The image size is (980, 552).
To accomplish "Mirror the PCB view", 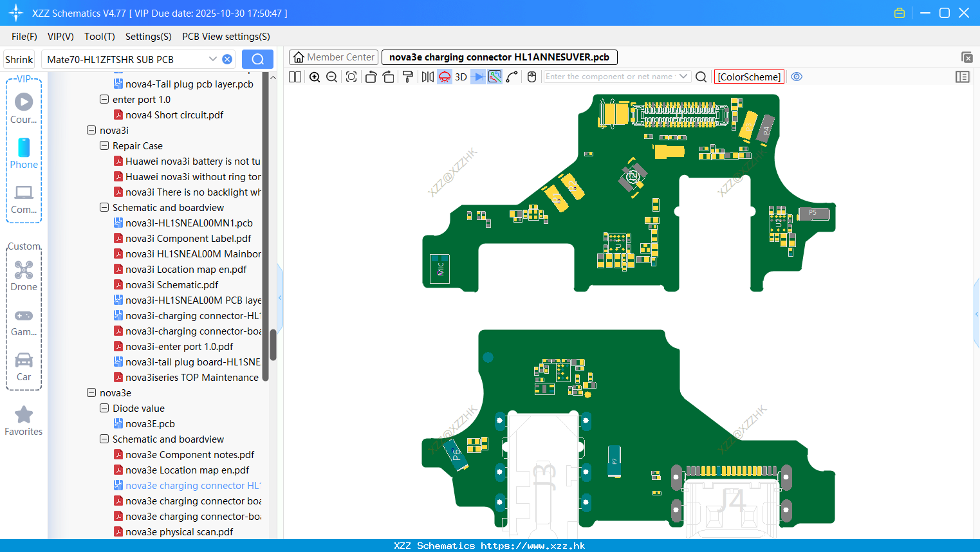I will 427,77.
